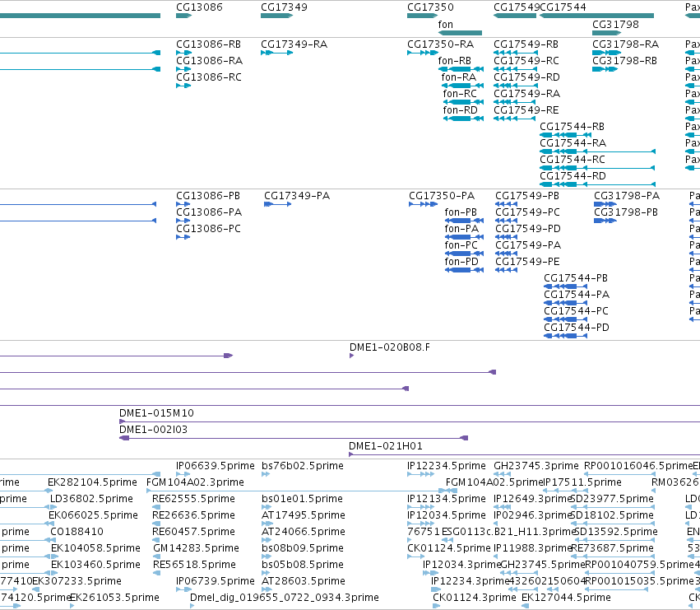Open protein fon-PB
This screenshot has width=700, height=610.
coord(461,212)
